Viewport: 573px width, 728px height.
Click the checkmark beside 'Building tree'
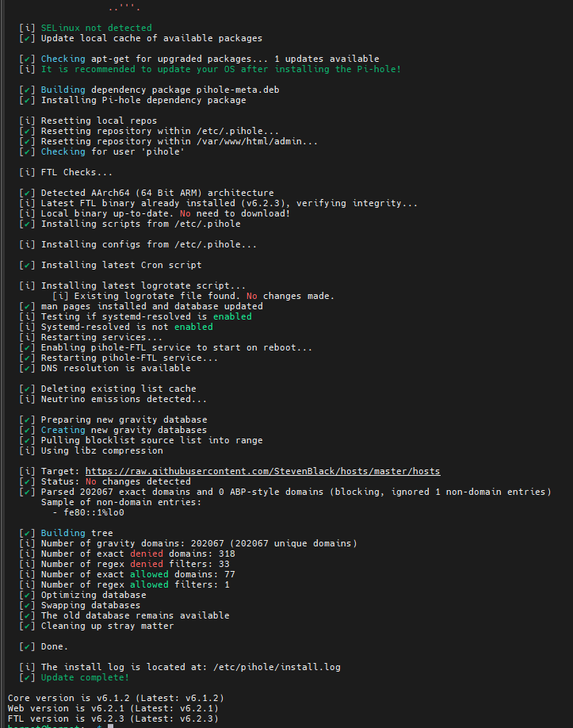tap(27, 533)
